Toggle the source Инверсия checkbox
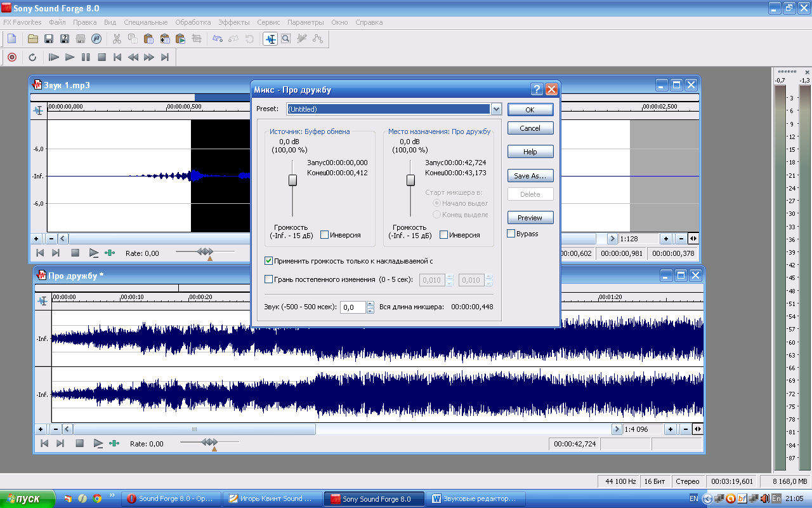The width and height of the screenshot is (812, 508). (x=324, y=235)
